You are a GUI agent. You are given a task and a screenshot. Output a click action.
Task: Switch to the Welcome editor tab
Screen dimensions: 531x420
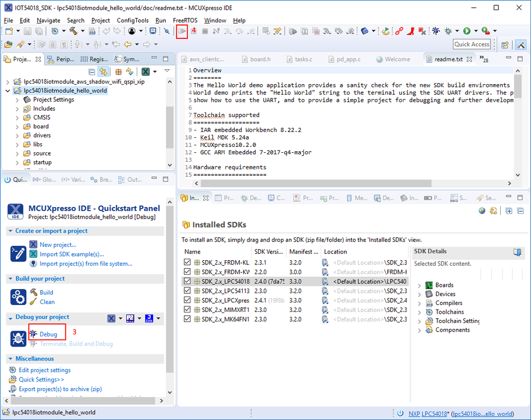393,59
